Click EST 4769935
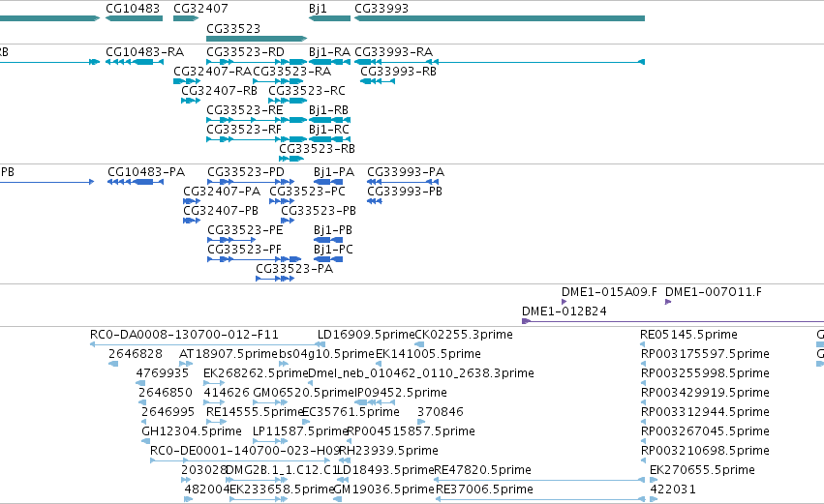Viewport: 824px width, 504px height. (140, 383)
